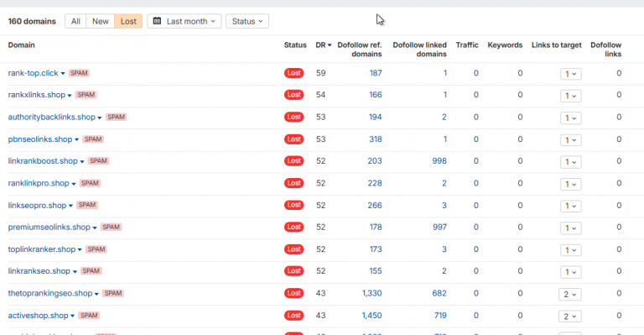Expand the caret next to rank-top.click
644x335 pixels.
63,74
